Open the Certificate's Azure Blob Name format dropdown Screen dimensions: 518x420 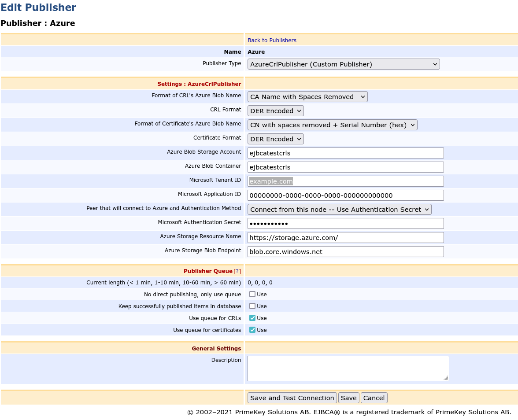332,125
